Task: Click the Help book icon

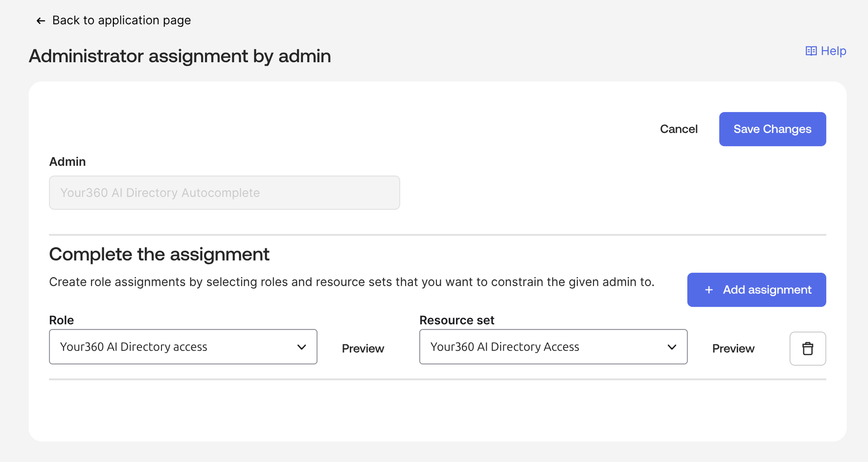Action: point(811,51)
